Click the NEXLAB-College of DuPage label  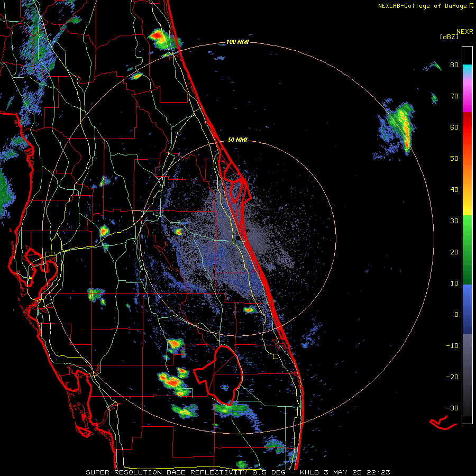[423, 6]
